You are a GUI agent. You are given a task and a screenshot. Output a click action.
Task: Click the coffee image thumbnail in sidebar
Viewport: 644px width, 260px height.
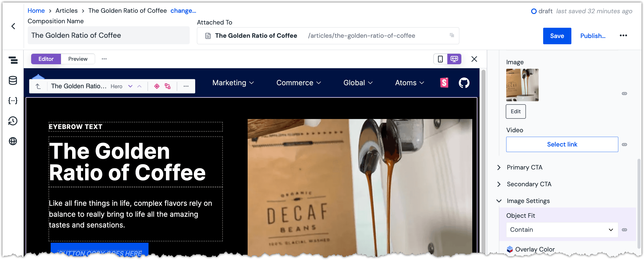[x=522, y=85]
